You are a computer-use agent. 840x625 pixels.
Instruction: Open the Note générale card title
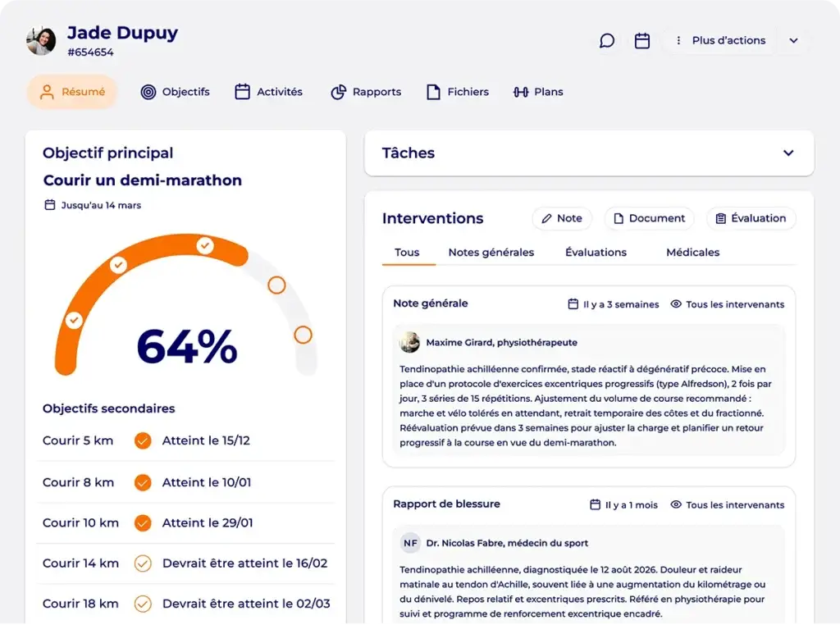coord(430,303)
